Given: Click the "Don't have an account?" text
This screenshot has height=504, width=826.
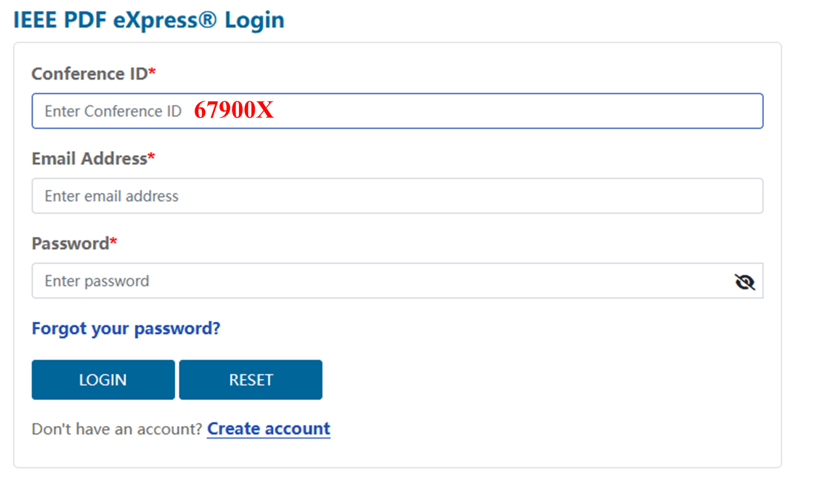Looking at the screenshot, I should (117, 429).
